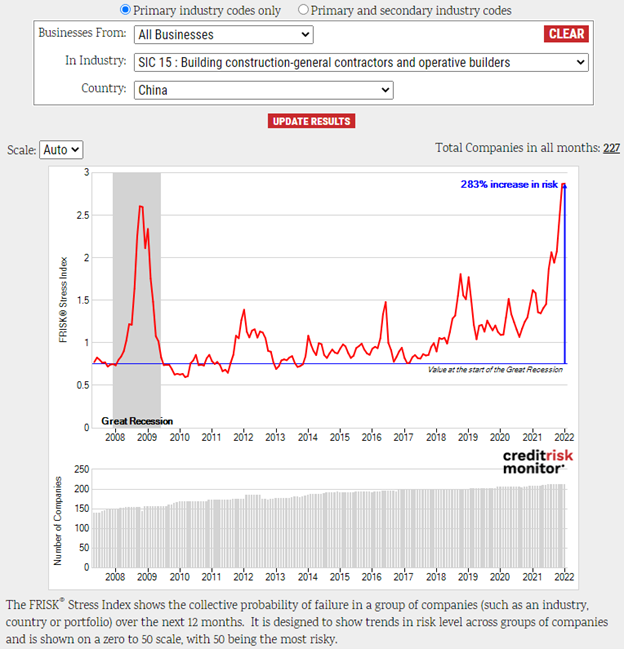Click the Great Recession label on chart
624x649 pixels.
coord(137,421)
